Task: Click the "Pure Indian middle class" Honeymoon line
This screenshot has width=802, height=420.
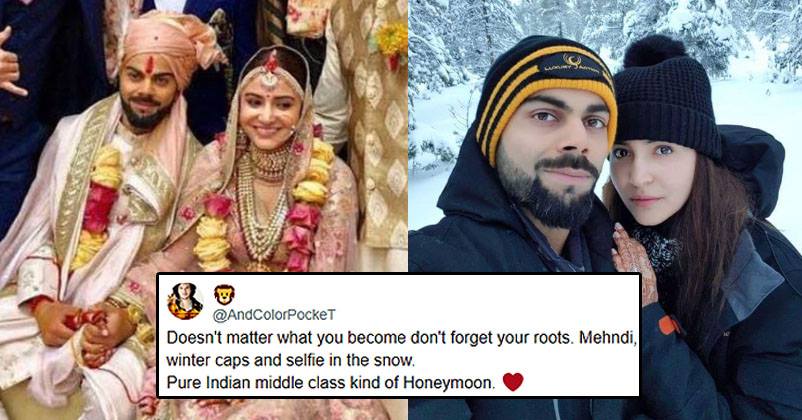Action: coord(331,382)
